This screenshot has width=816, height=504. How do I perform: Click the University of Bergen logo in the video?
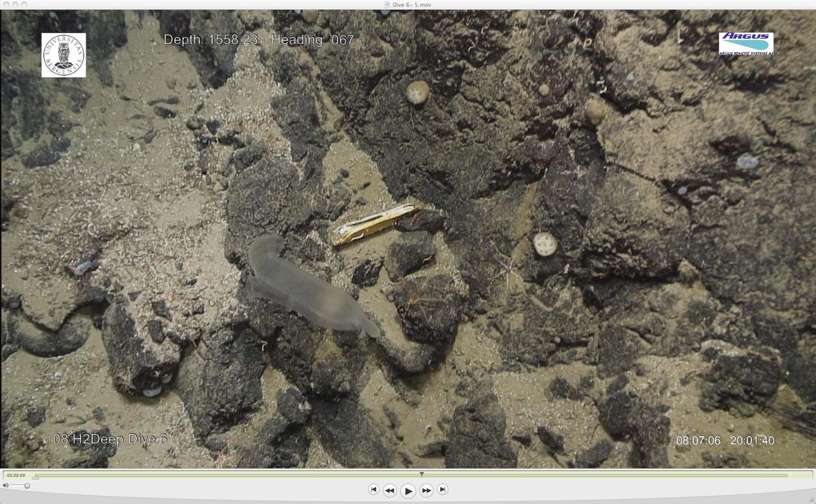click(x=63, y=55)
